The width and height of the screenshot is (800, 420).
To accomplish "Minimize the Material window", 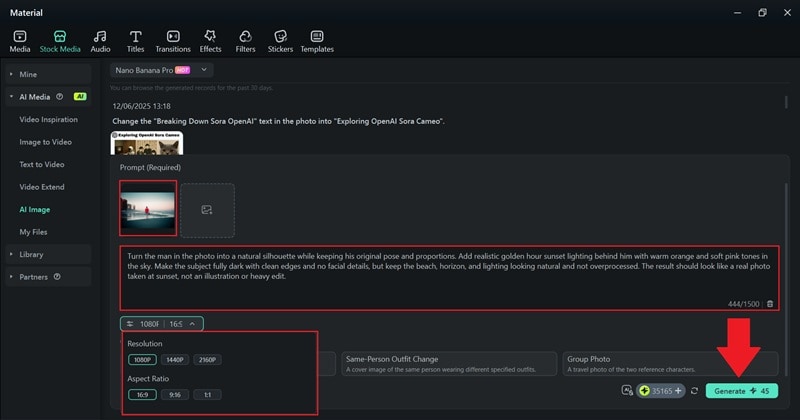I will point(737,13).
